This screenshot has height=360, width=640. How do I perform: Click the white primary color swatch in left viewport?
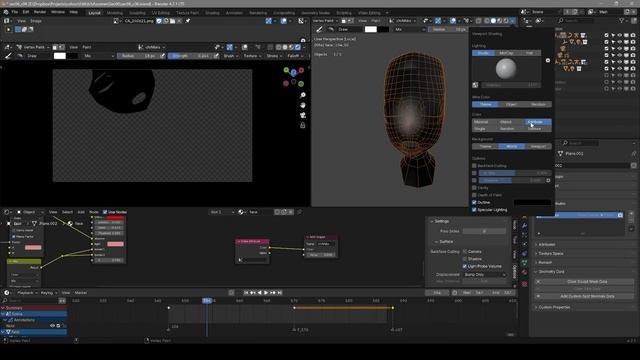point(60,56)
